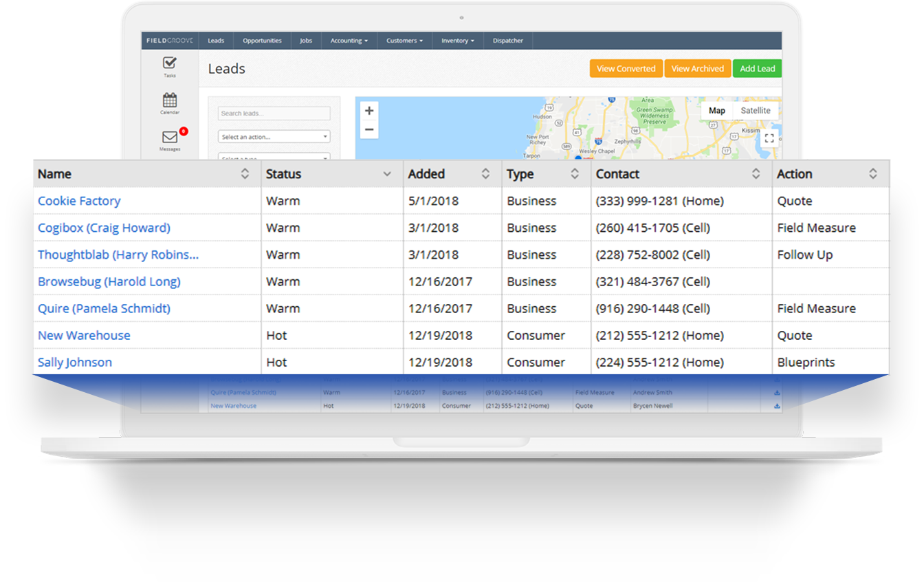Sort table by Name column arrows
This screenshot has height=582, width=924.
pos(245,174)
